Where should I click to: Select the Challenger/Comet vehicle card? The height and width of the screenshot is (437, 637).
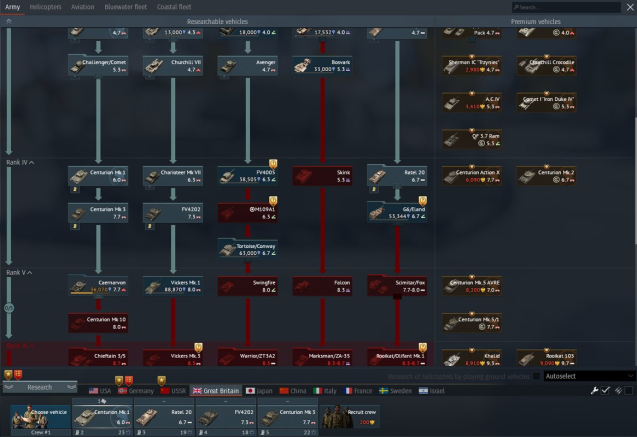coord(99,66)
